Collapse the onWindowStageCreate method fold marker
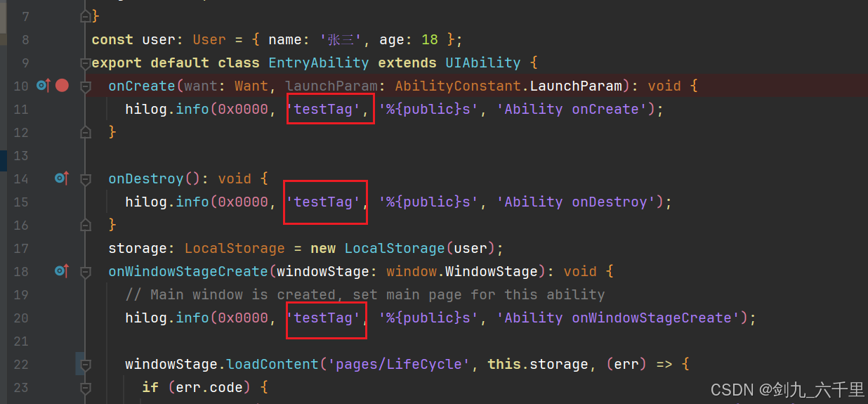This screenshot has height=404, width=868. tap(86, 271)
